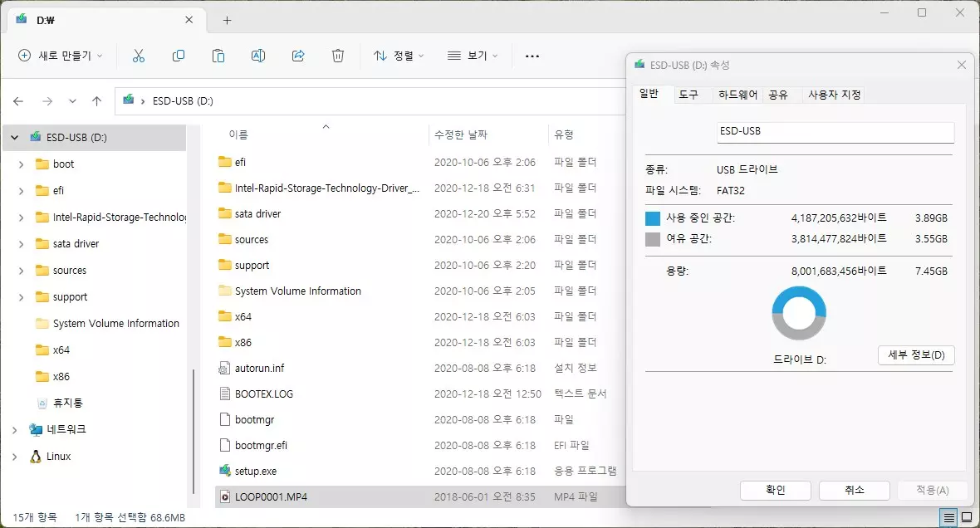
Task: Click the Paste icon in the toolbar
Action: (218, 56)
